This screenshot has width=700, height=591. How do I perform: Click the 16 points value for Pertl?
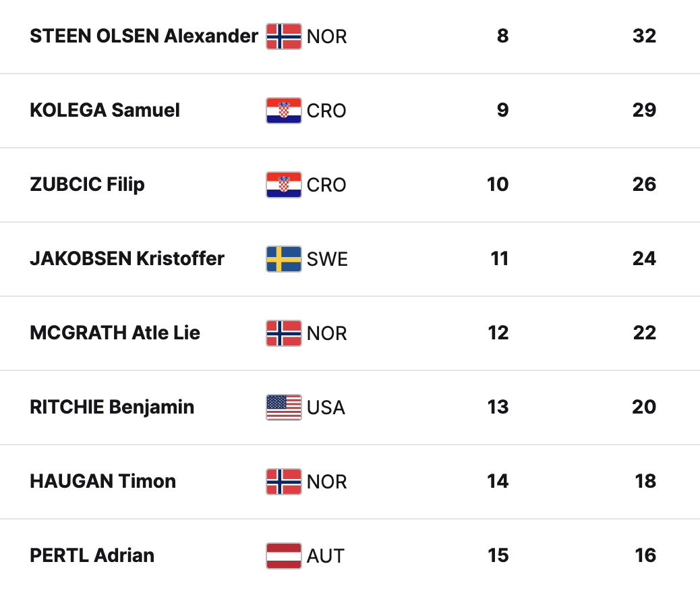point(645,555)
